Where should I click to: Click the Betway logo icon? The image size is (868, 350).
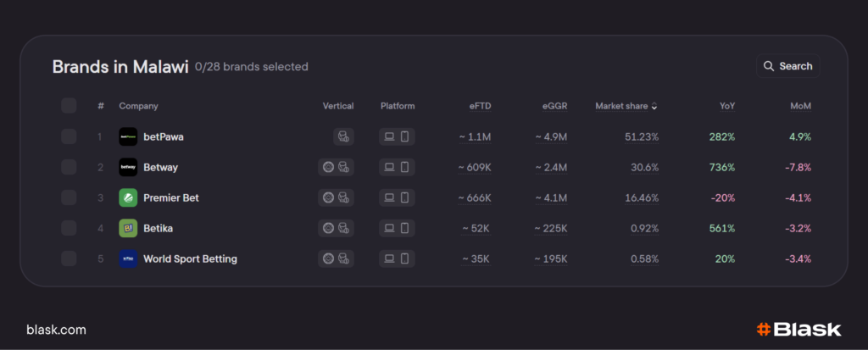(x=128, y=167)
